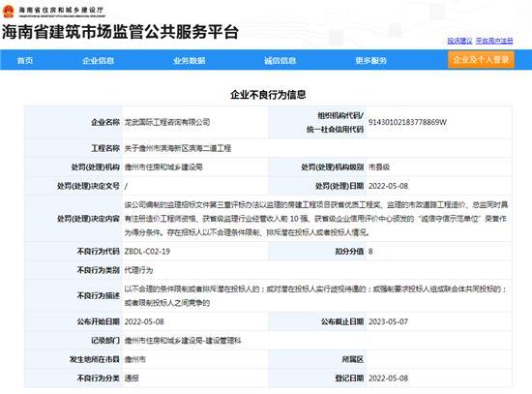The image size is (532, 394).
Task: Click the 所属区 label
Action: [x=353, y=359]
